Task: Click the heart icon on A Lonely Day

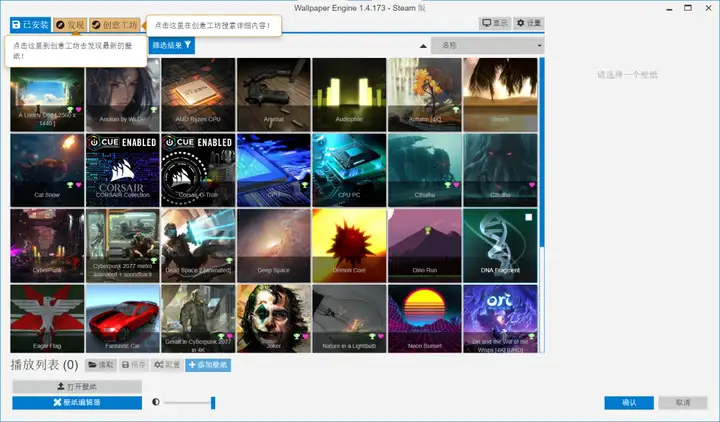Action: click(x=79, y=110)
